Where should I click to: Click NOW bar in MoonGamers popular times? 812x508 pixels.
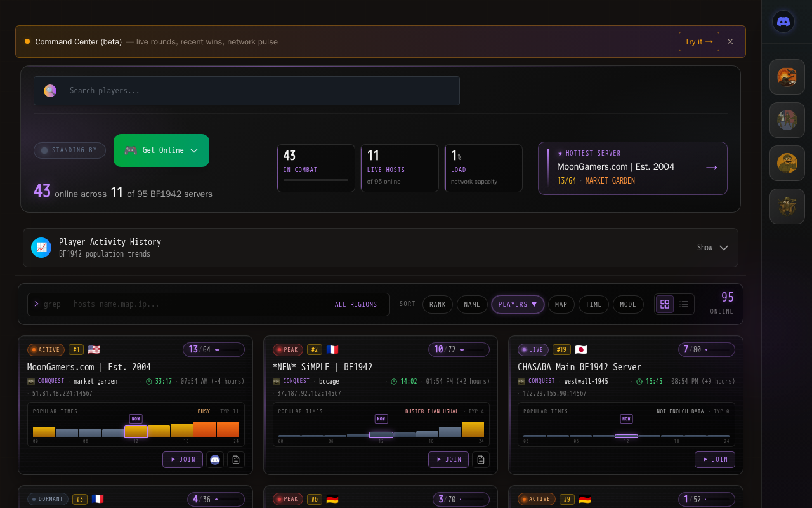pyautogui.click(x=136, y=431)
